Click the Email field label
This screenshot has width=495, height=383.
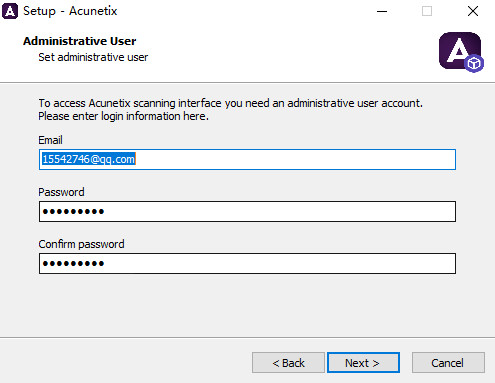pos(50,140)
